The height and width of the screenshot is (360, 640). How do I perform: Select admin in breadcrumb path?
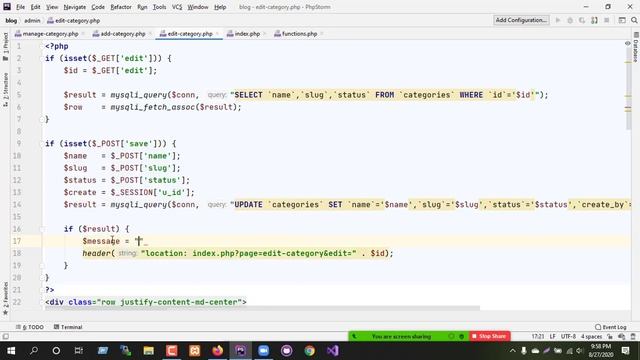32,20
